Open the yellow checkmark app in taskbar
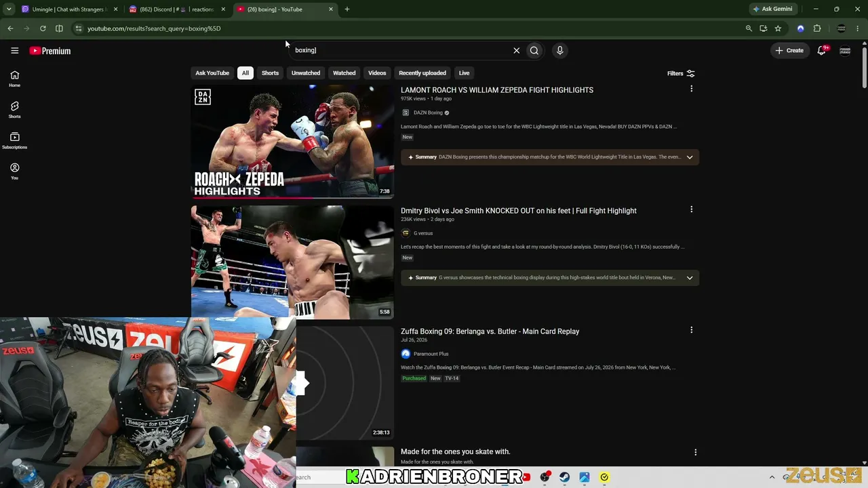Image resolution: width=868 pixels, height=488 pixels. click(x=604, y=477)
